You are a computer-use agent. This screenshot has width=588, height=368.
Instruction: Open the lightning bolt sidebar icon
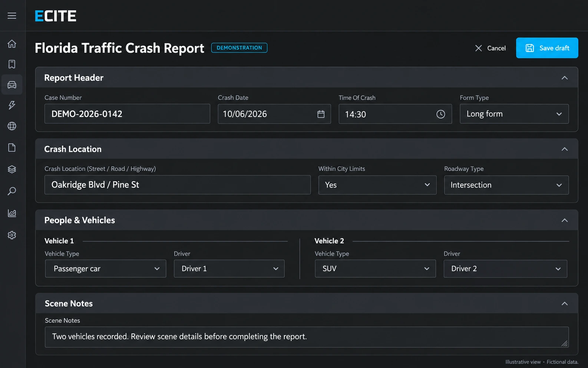(12, 105)
